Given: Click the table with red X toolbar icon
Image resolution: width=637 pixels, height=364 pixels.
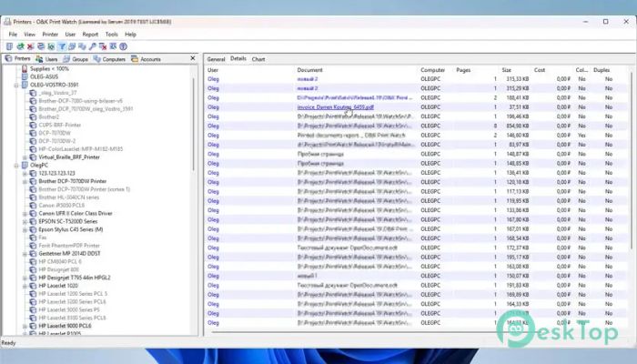Looking at the screenshot, I should [103, 46].
